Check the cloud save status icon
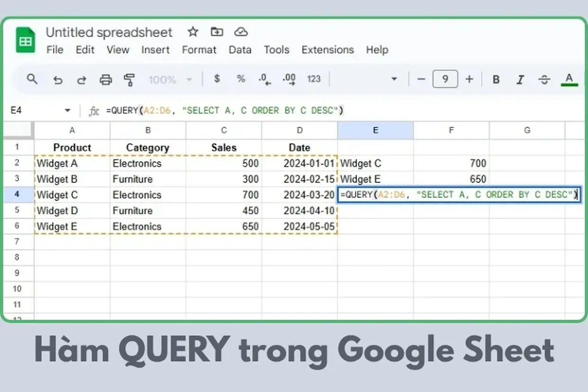 241,32
